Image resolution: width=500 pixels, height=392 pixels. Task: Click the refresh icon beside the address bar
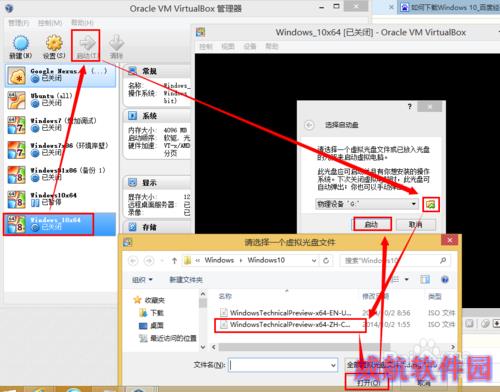coord(326,260)
